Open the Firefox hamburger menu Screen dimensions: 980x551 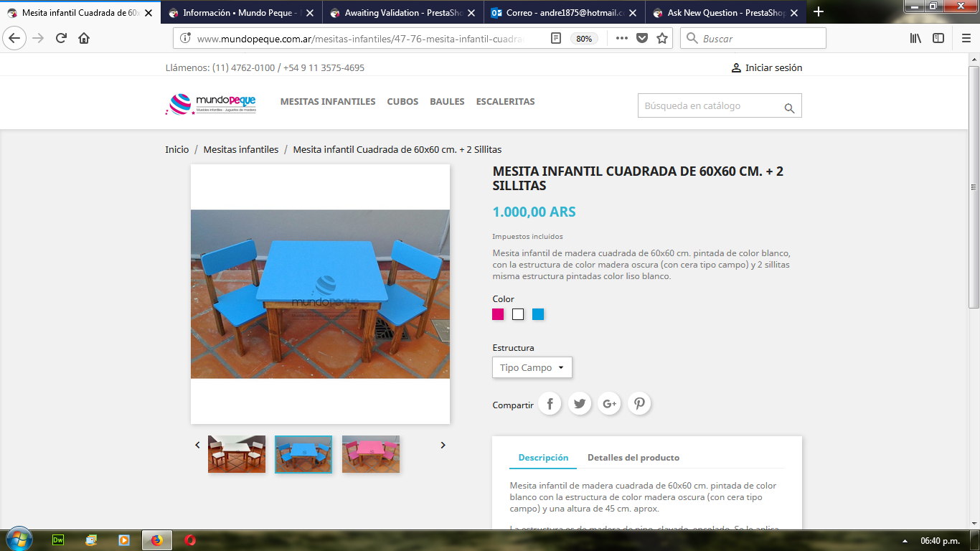click(966, 39)
